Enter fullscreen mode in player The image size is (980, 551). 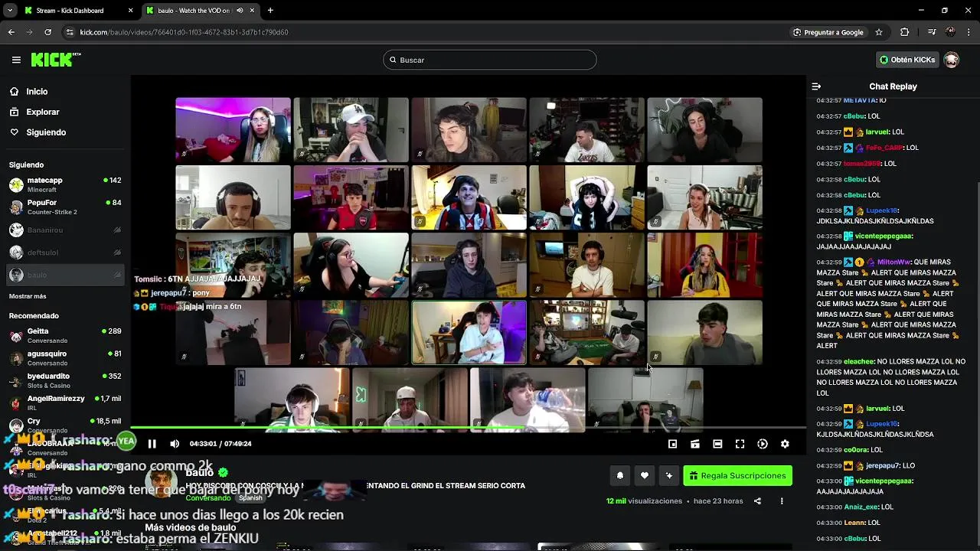coord(740,444)
